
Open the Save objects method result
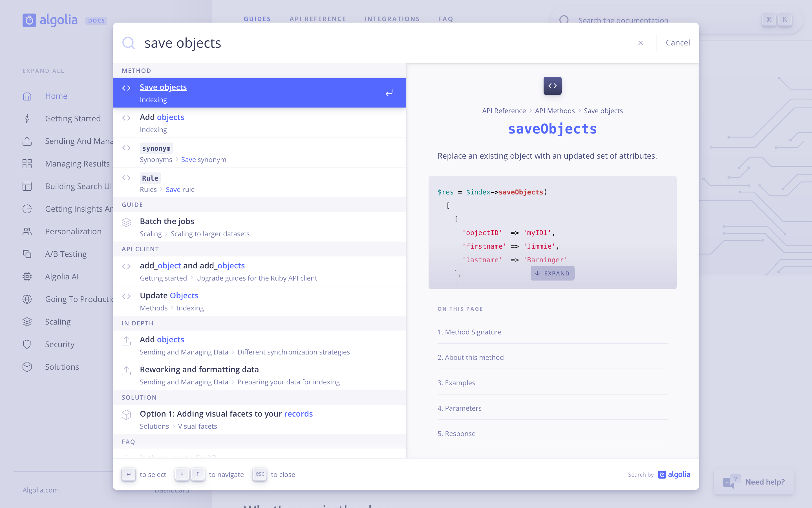(x=259, y=93)
